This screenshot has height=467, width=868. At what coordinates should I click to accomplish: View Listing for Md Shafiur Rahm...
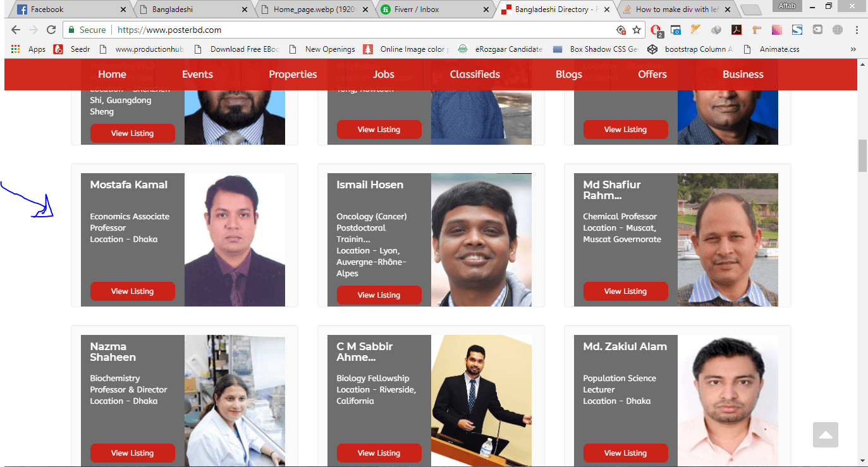(626, 291)
